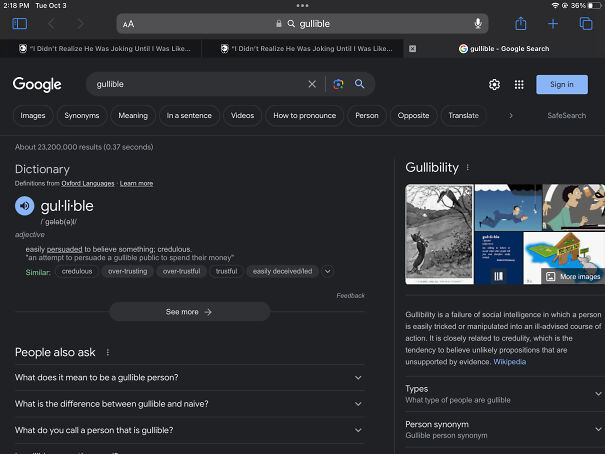605x454 pixels.
Task: Expand the Person synonym section
Action: (x=598, y=430)
